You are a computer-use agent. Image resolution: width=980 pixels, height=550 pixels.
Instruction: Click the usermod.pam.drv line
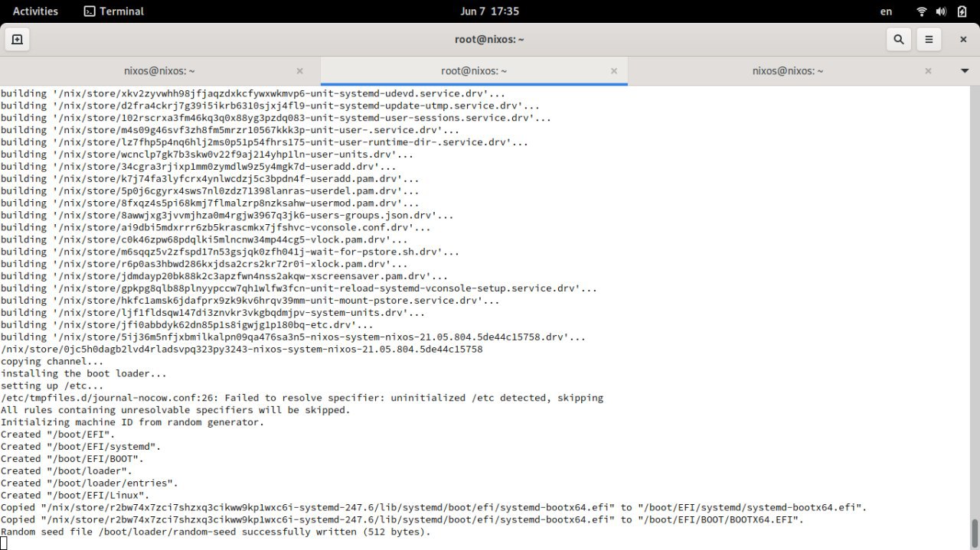click(x=210, y=203)
